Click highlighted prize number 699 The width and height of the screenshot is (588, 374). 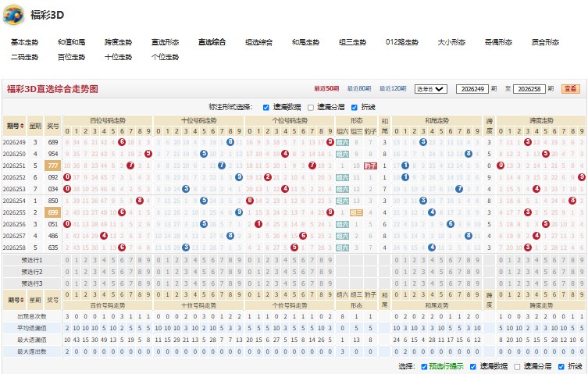tap(53, 212)
